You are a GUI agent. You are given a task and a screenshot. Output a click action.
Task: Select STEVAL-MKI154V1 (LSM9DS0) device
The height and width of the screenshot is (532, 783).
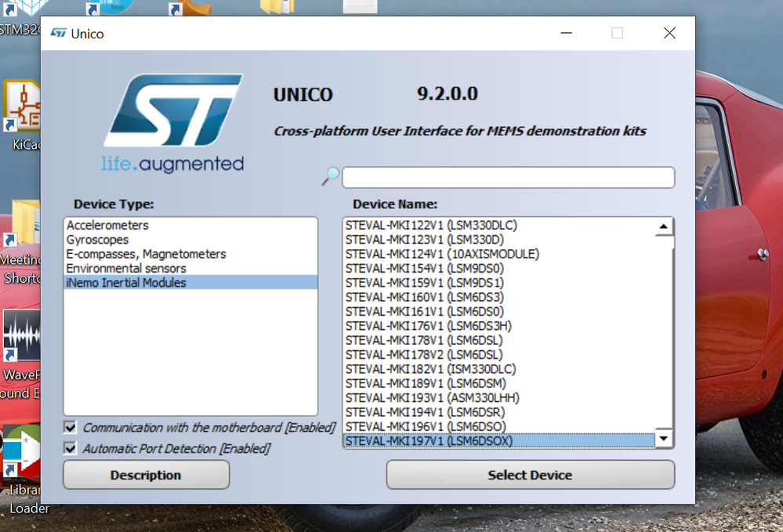(498, 269)
